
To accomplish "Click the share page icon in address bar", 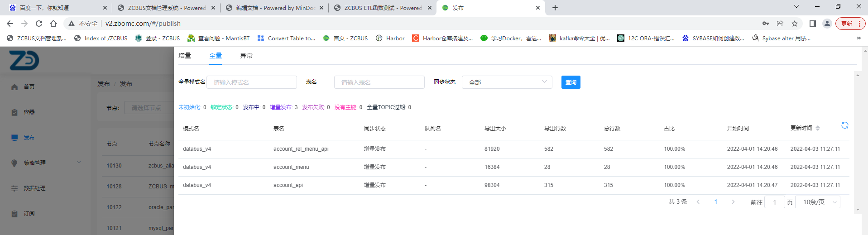I will click(780, 24).
